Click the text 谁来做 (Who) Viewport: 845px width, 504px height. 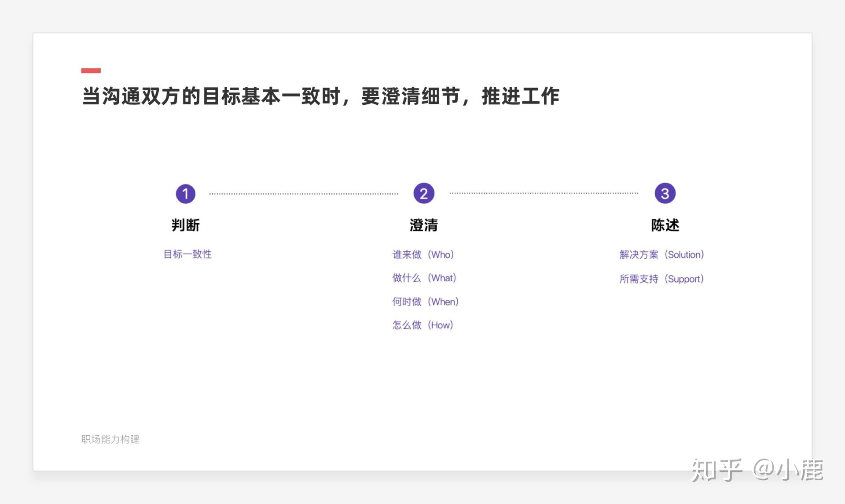coord(423,254)
